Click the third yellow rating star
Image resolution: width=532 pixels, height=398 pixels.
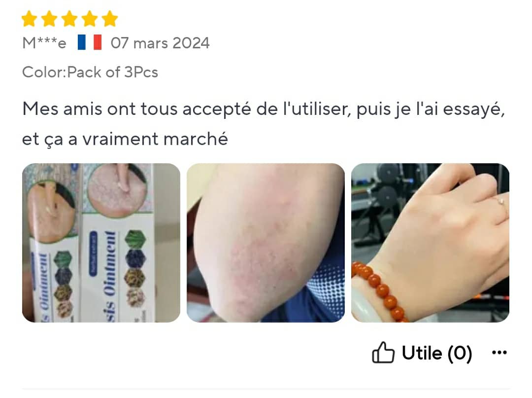(x=69, y=19)
